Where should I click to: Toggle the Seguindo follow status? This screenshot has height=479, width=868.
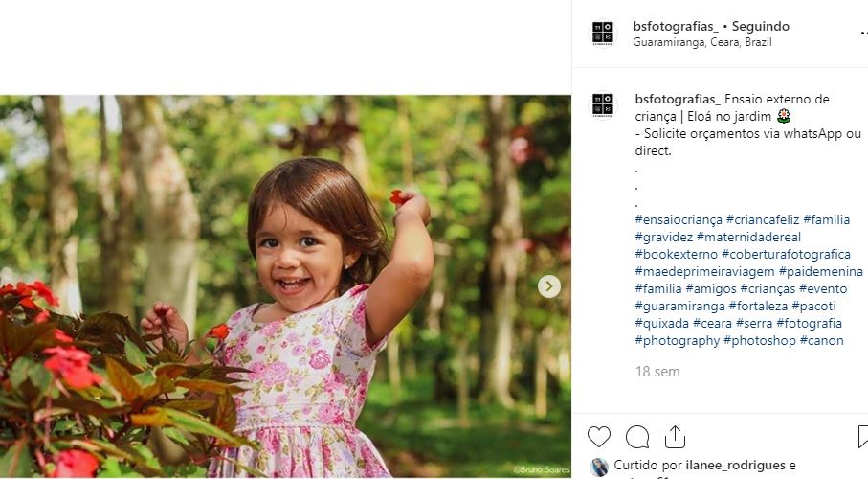(761, 26)
